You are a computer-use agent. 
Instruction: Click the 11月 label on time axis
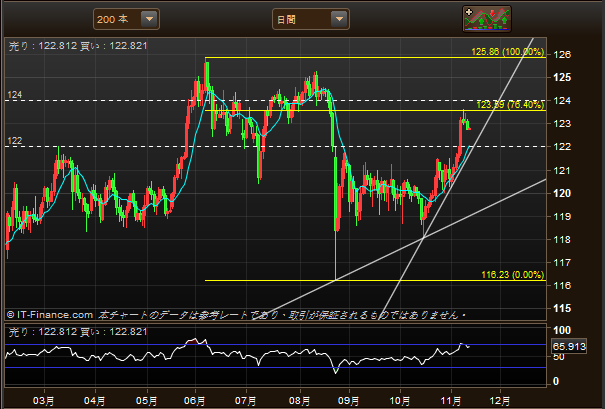pyautogui.click(x=451, y=401)
